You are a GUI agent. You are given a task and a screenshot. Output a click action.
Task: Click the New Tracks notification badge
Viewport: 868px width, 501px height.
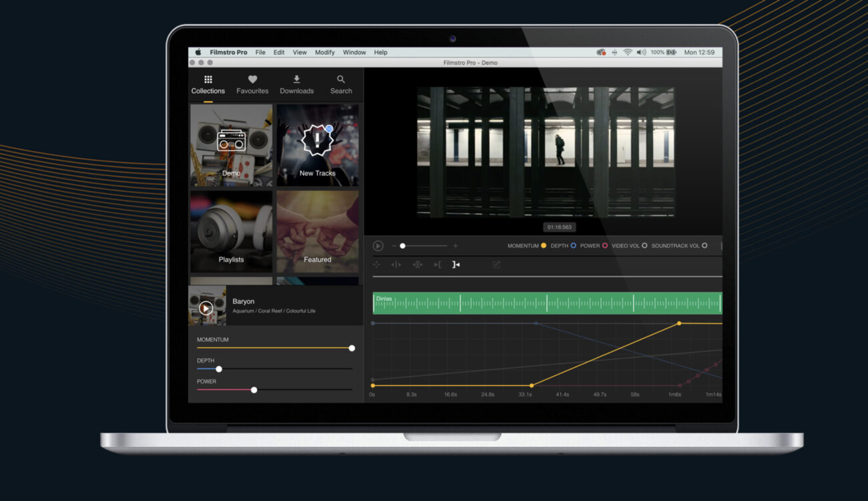click(329, 128)
